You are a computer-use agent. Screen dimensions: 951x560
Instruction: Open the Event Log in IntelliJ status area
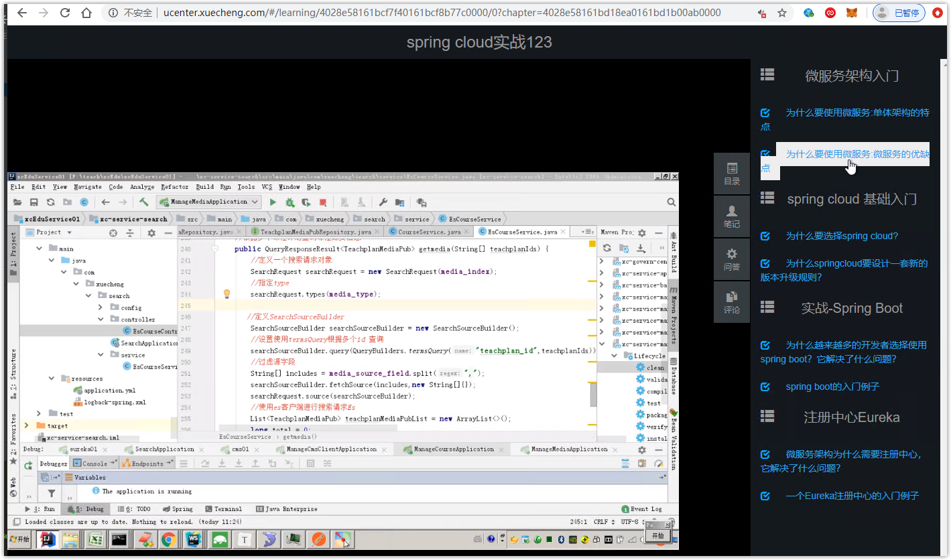click(641, 509)
